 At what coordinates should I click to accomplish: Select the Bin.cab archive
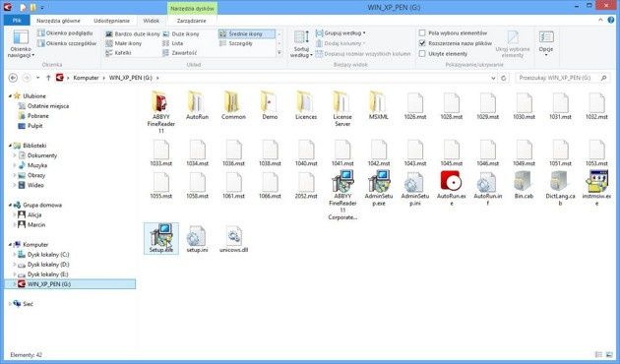coord(524,185)
